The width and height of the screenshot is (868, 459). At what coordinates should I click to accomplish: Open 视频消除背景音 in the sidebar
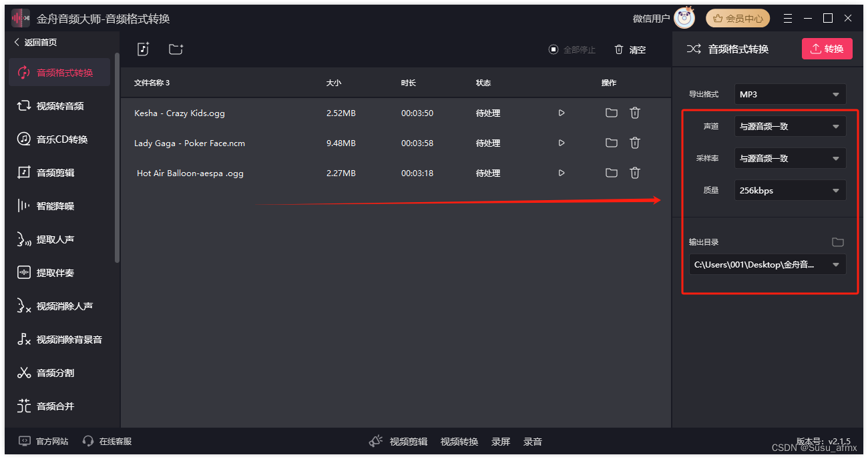[59, 340]
